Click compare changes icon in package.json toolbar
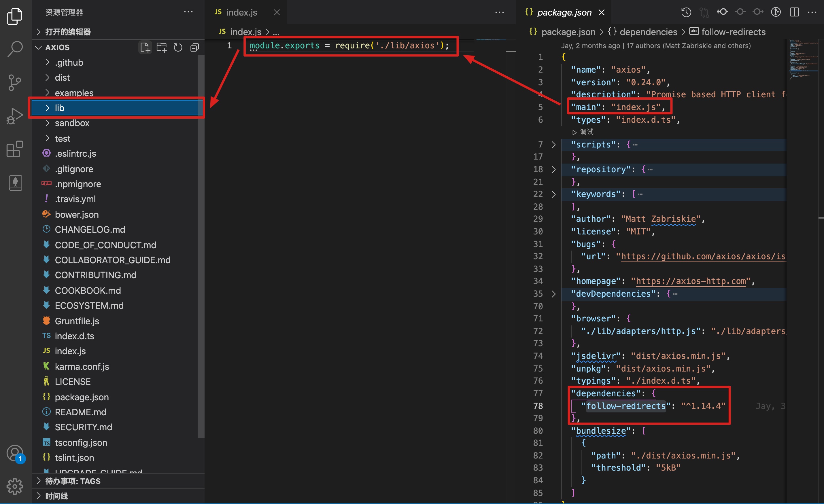 click(x=704, y=12)
